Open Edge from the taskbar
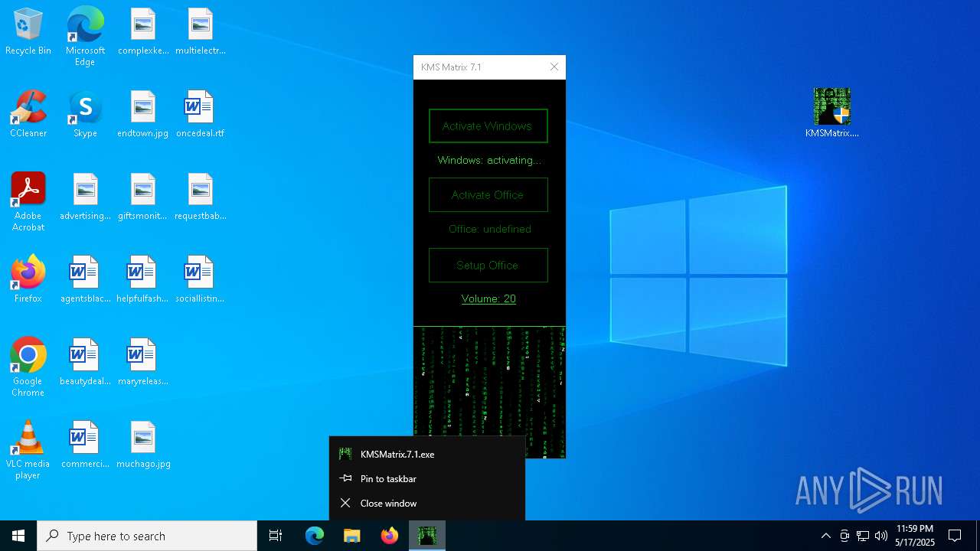980x551 pixels. (315, 536)
